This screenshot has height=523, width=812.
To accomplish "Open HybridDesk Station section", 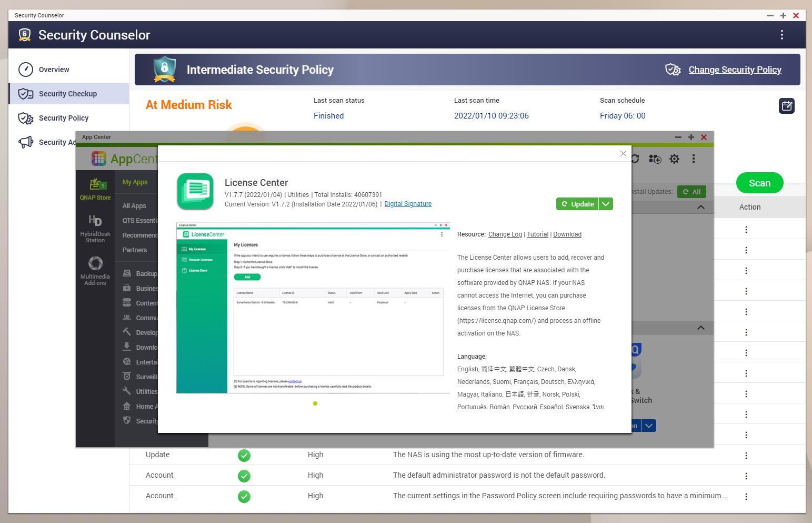I will 95,229.
